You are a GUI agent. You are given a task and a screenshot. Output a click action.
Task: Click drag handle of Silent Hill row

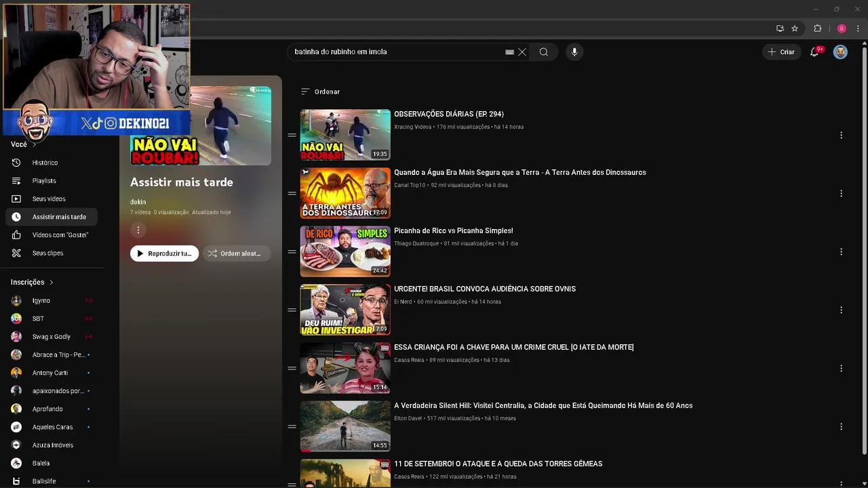292,427
